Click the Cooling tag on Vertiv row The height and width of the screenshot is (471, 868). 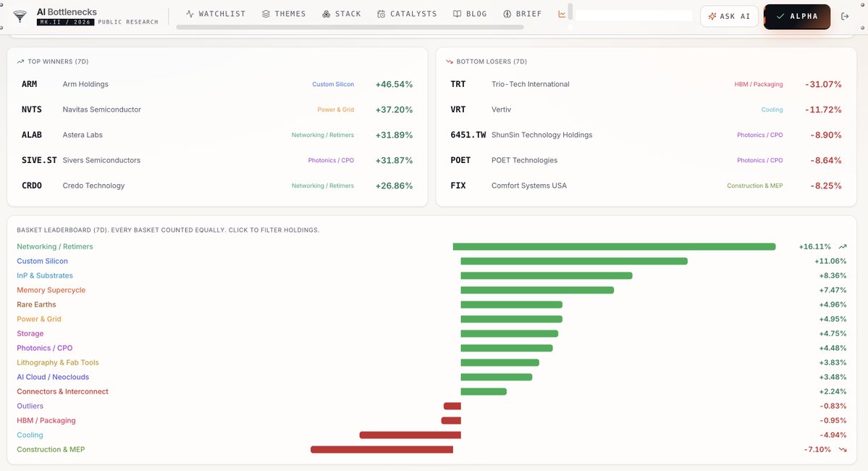[x=772, y=109]
